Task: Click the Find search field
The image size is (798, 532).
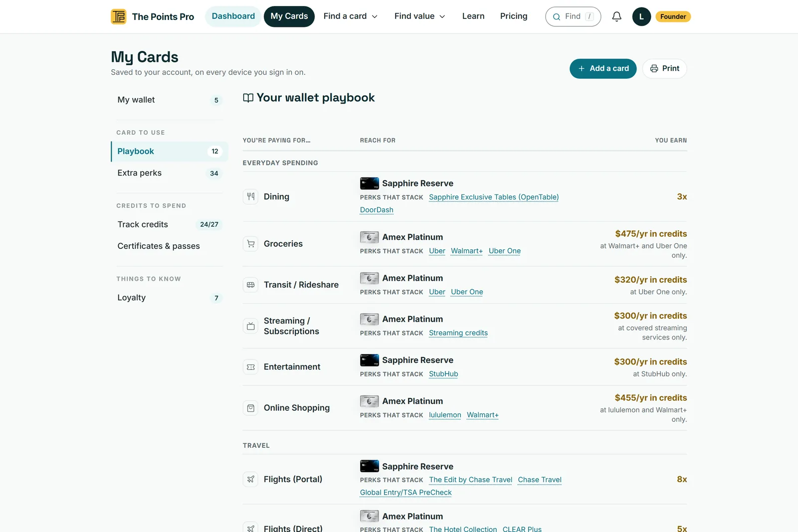Action: tap(573, 16)
